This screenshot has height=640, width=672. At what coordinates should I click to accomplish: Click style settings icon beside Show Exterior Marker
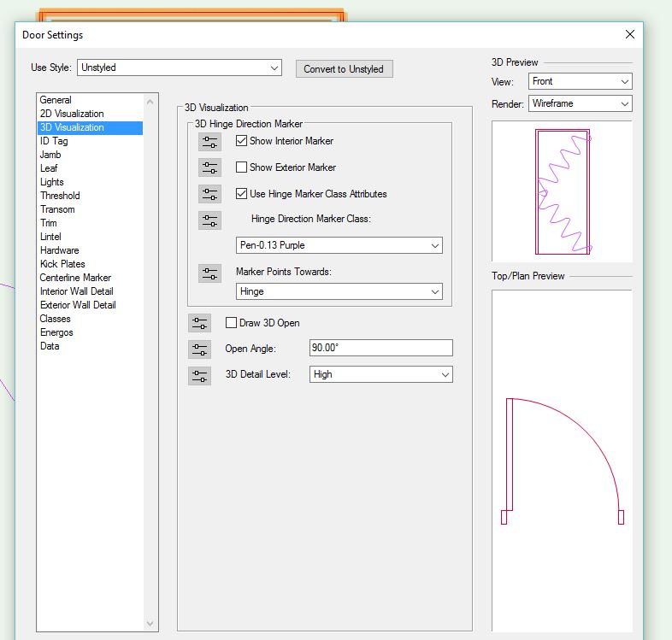(x=209, y=167)
